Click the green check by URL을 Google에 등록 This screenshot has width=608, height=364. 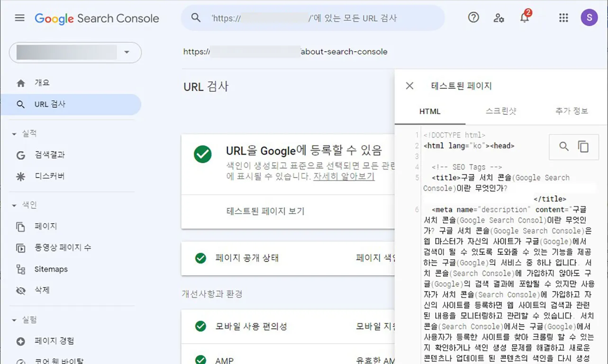pyautogui.click(x=203, y=154)
